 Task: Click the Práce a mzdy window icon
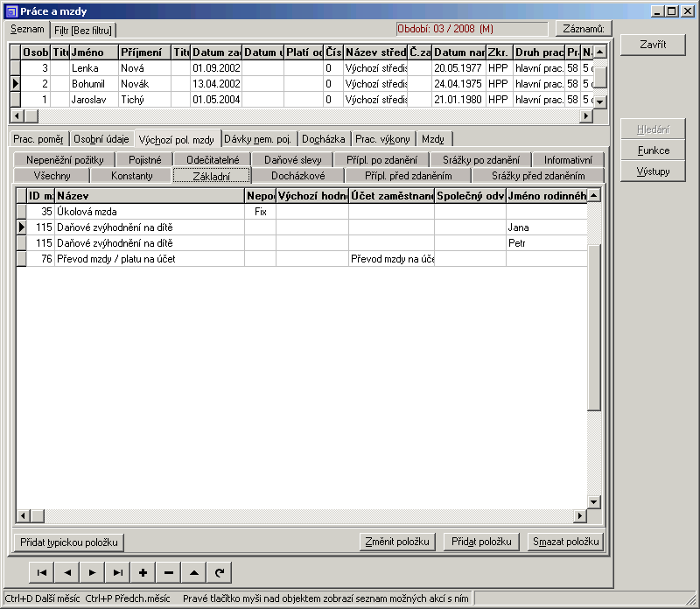pos(11,11)
